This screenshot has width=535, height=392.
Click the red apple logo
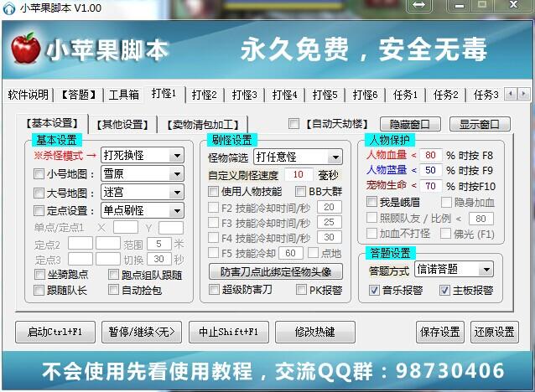point(25,48)
